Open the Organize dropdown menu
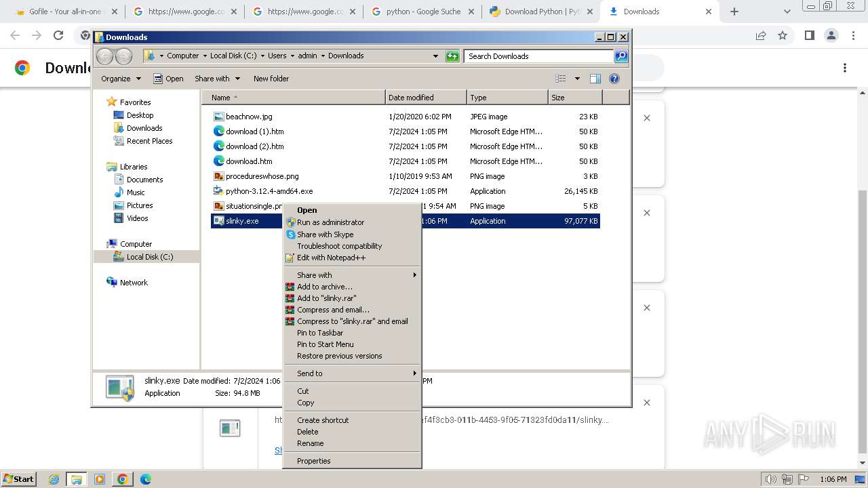 [x=121, y=79]
